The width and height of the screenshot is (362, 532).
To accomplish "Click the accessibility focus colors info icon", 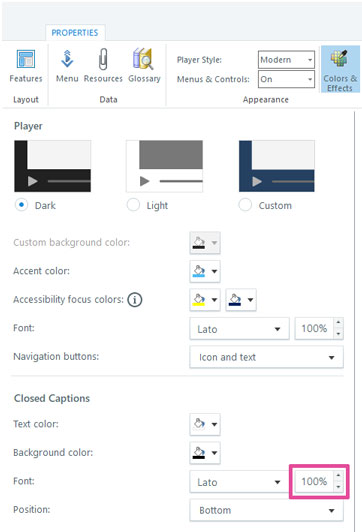I will [x=135, y=300].
